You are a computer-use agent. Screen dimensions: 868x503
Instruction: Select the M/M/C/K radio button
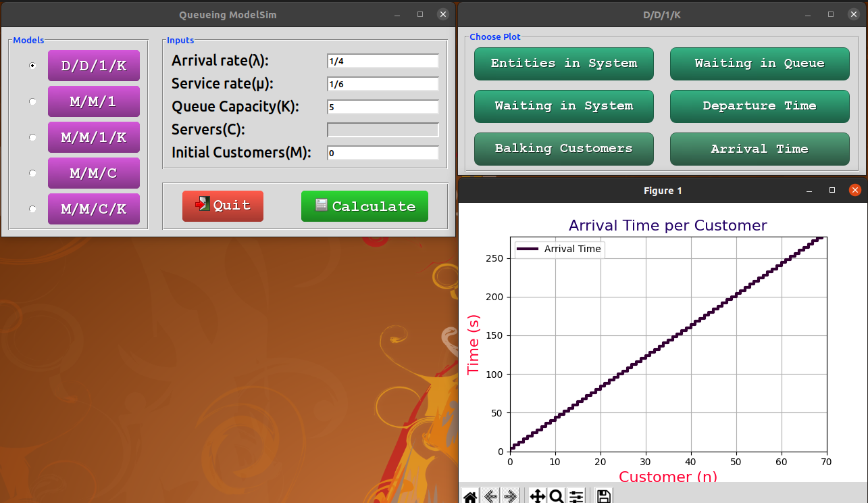coord(32,209)
